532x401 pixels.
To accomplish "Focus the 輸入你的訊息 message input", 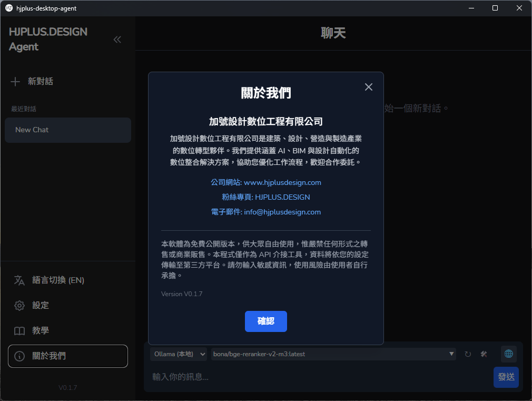I will coord(321,377).
